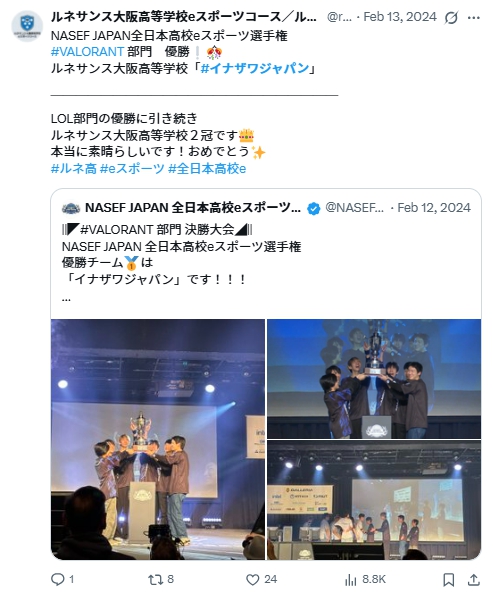Open the school account profile avatar
Viewport: 493px width, 595px height.
27,26
